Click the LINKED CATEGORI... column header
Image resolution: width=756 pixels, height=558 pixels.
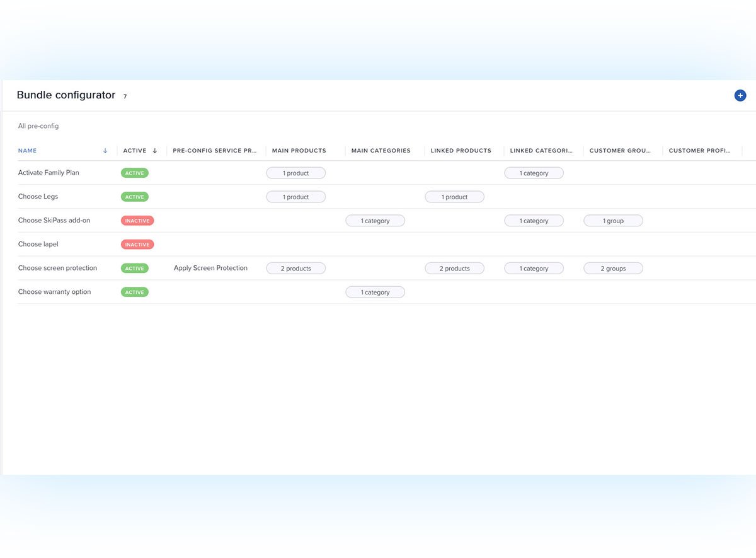tap(542, 151)
